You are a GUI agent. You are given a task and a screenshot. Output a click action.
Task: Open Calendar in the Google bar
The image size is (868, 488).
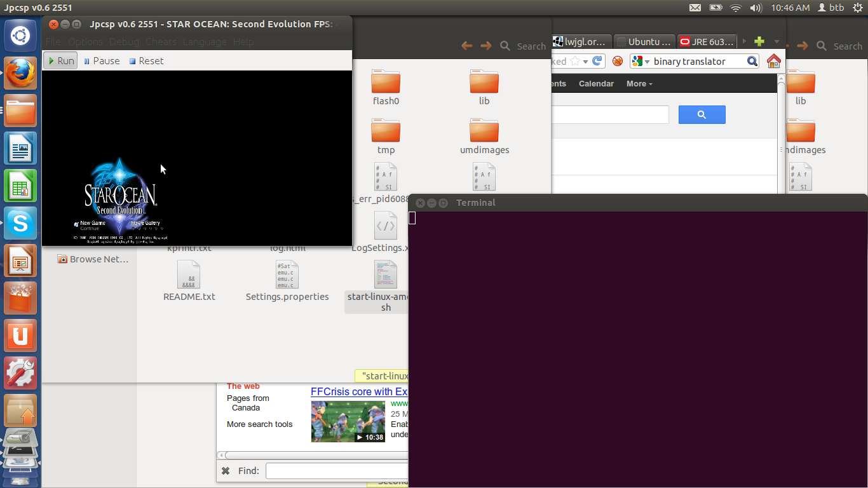point(596,84)
